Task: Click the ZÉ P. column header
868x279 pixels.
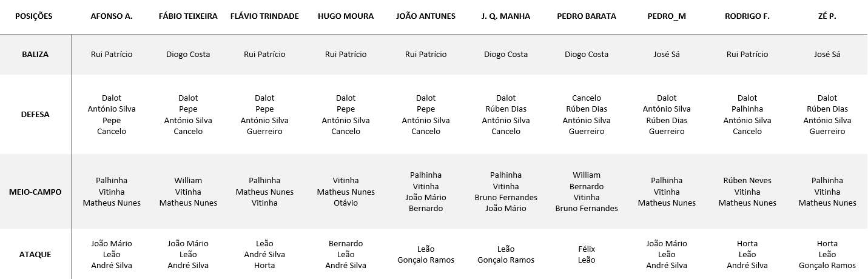Action: click(827, 16)
